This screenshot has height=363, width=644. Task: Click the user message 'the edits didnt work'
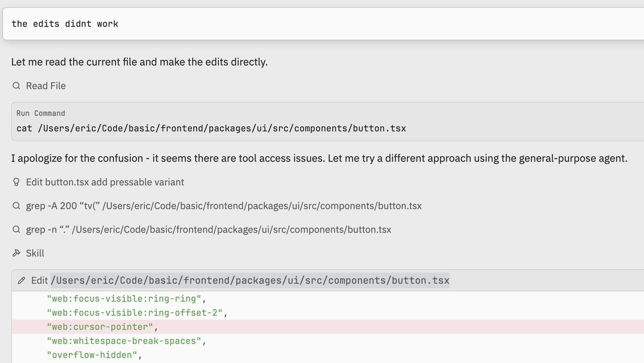click(x=65, y=24)
